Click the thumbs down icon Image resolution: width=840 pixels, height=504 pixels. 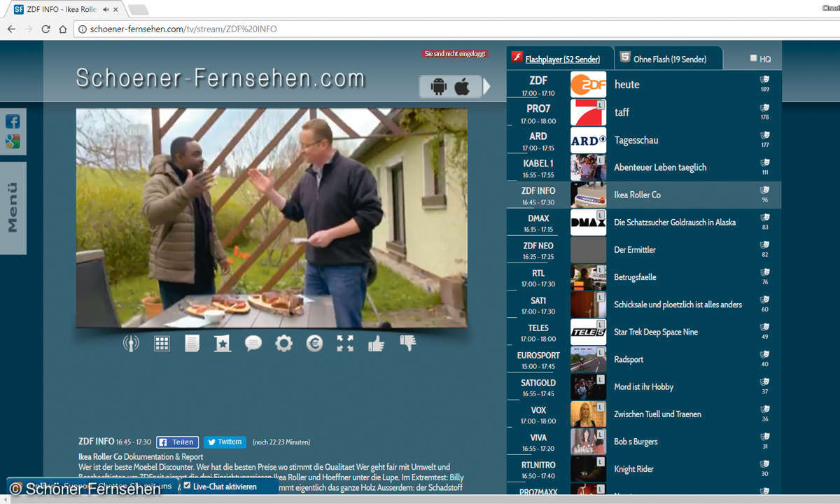point(407,342)
